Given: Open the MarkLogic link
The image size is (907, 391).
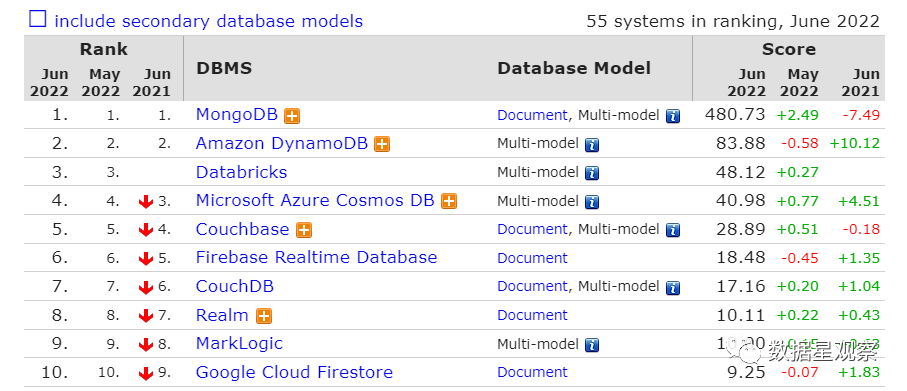Looking at the screenshot, I should click(239, 344).
